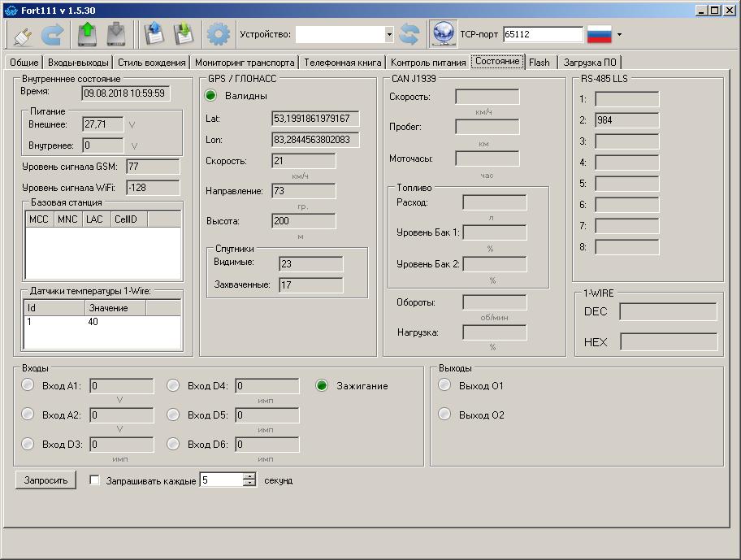Click the blue up arrow file icon
This screenshot has width=741, height=560.
point(154,34)
